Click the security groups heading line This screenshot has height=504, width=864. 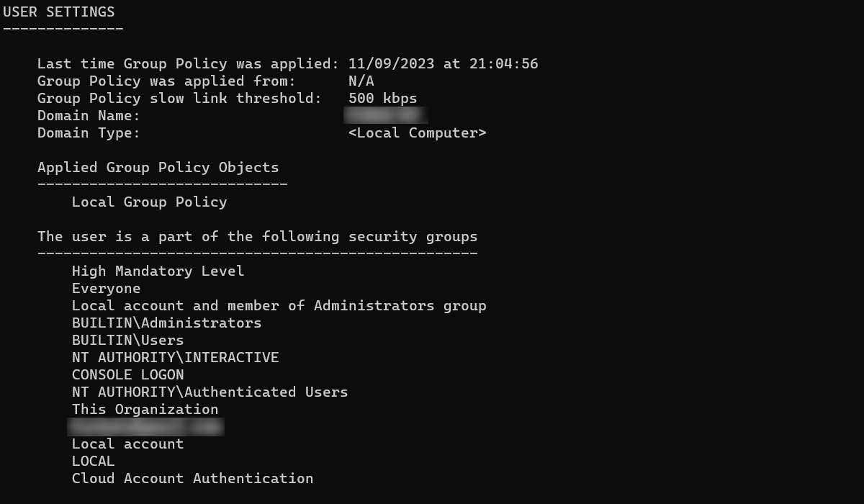(x=257, y=237)
